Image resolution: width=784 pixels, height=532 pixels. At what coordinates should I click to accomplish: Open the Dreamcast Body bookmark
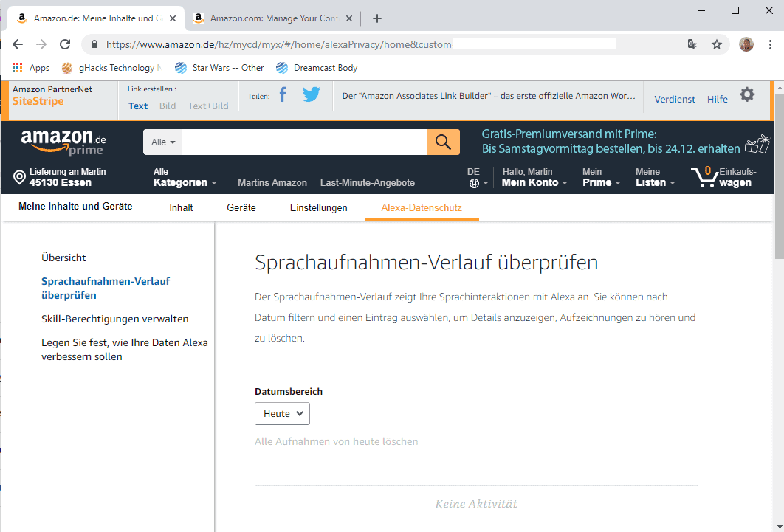coord(317,67)
